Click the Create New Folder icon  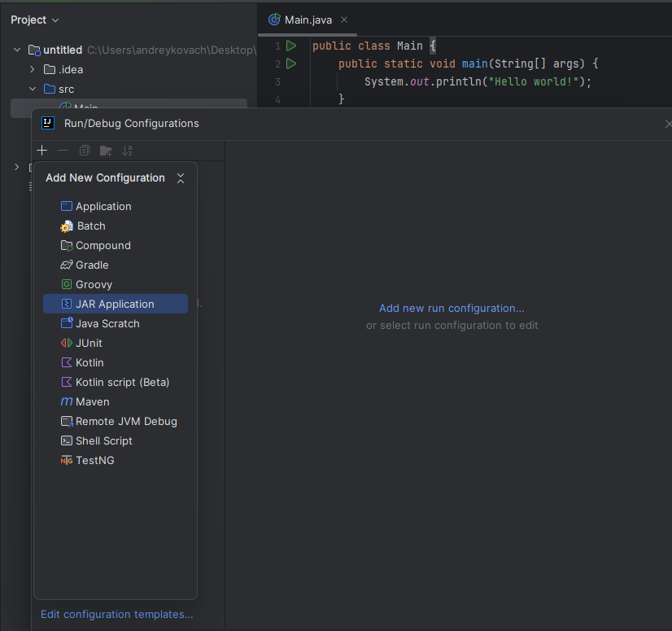click(106, 151)
